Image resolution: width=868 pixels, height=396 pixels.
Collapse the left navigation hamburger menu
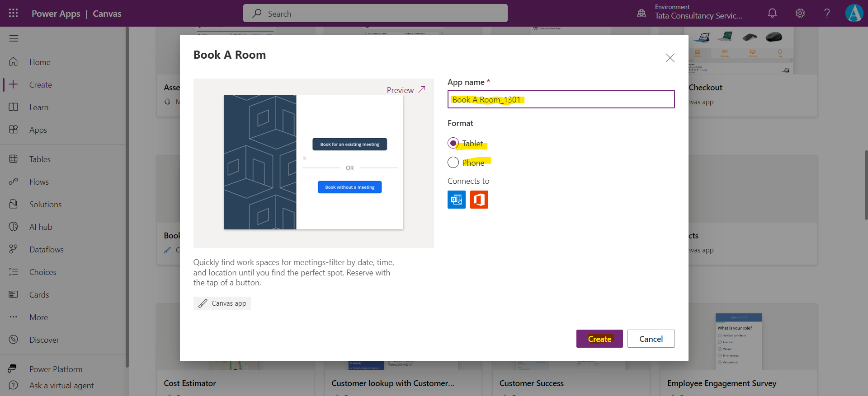[14, 38]
